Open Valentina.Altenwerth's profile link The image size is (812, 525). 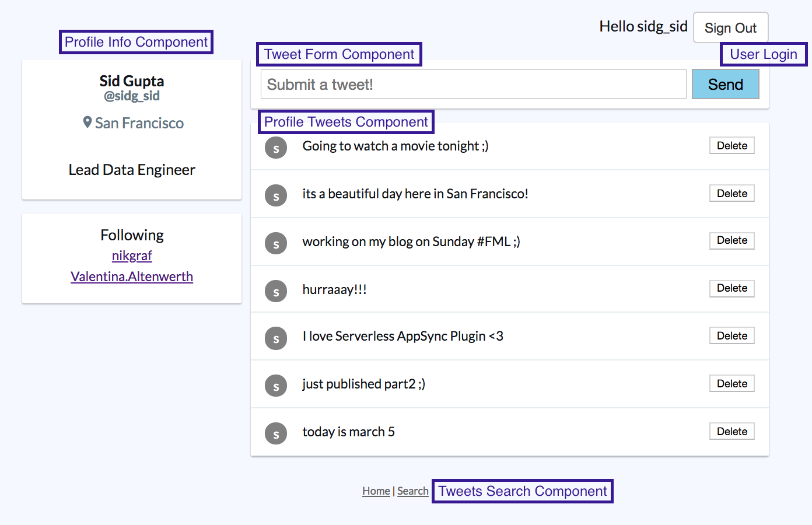[132, 276]
